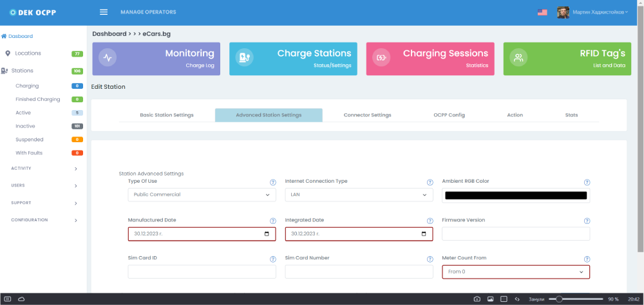The image size is (644, 305).
Task: Open Internet Connection Type dropdown
Action: (x=359, y=194)
